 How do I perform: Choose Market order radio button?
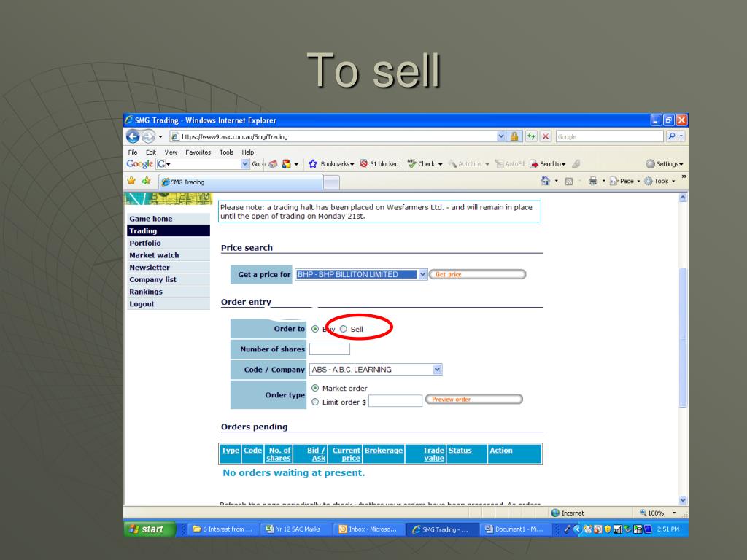click(x=315, y=388)
